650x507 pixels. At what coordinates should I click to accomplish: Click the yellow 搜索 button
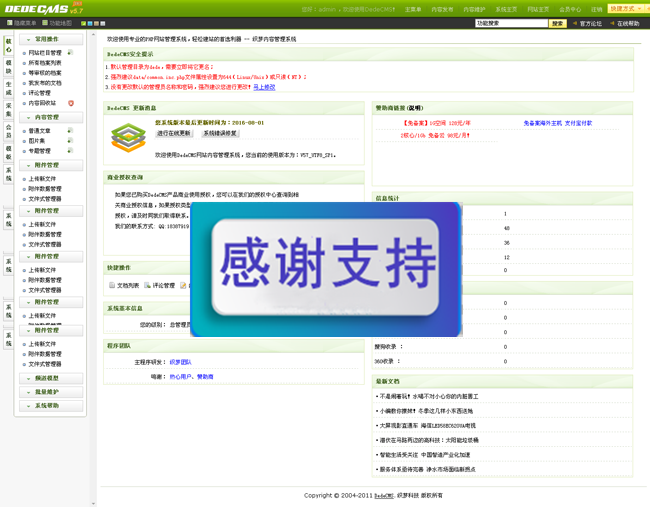pos(558,24)
